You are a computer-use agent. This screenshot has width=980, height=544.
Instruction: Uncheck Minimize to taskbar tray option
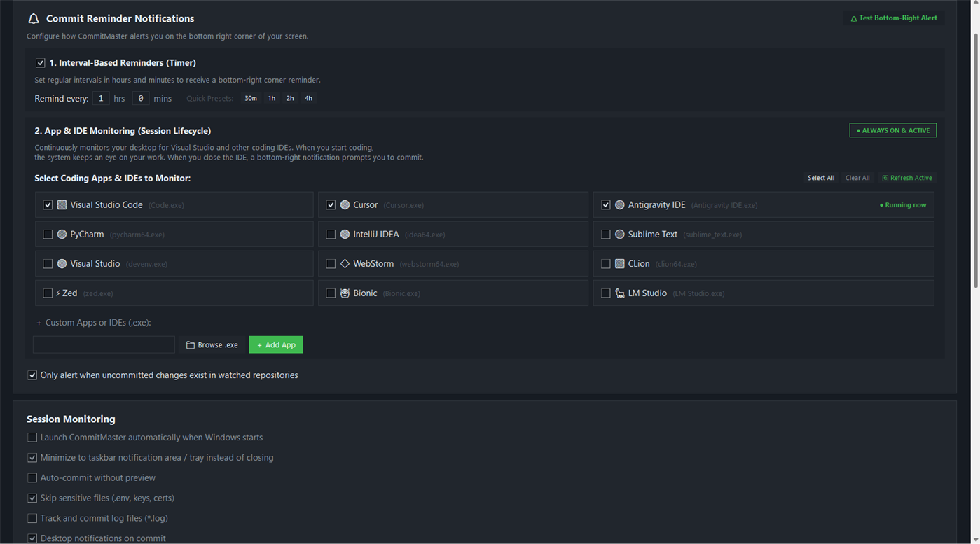pos(32,458)
